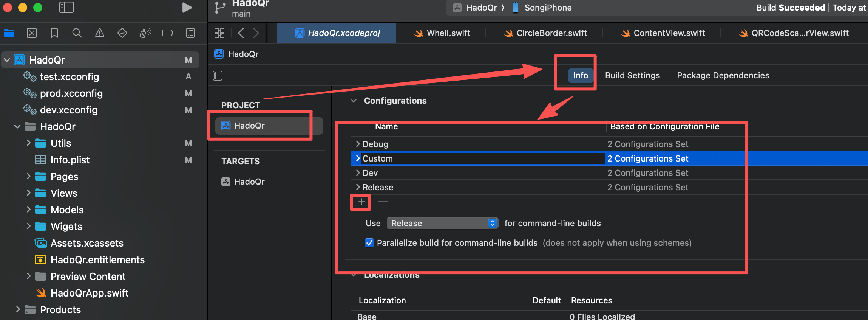This screenshot has height=320, width=868.
Task: Open the Find navigator magnifier
Action: point(77,33)
